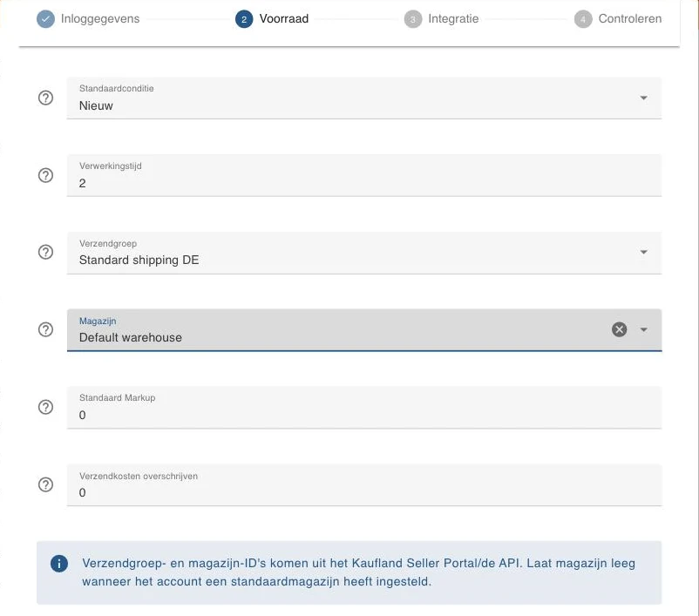Click help icon beside Verzendkosten overschrijven field
This screenshot has height=616, width=699.
tap(45, 484)
